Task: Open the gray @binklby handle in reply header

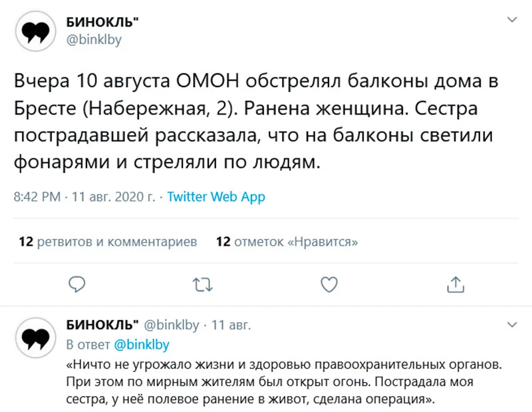Action: [x=172, y=325]
